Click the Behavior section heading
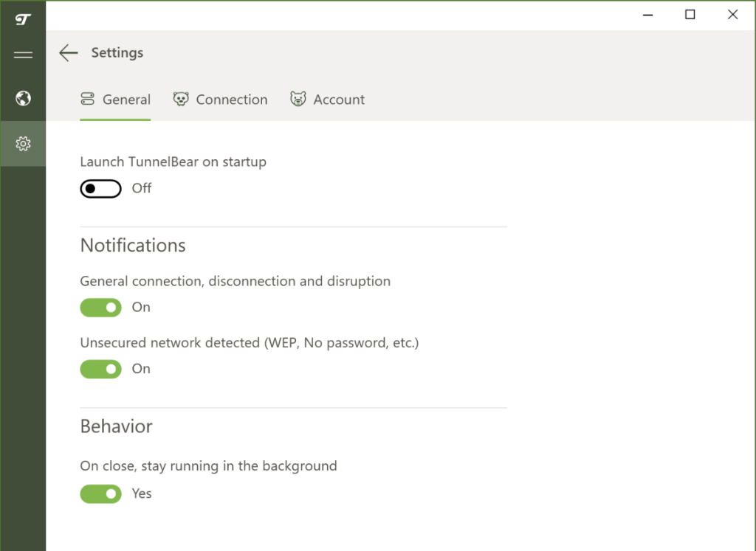Image resolution: width=756 pixels, height=551 pixels. pos(116,427)
